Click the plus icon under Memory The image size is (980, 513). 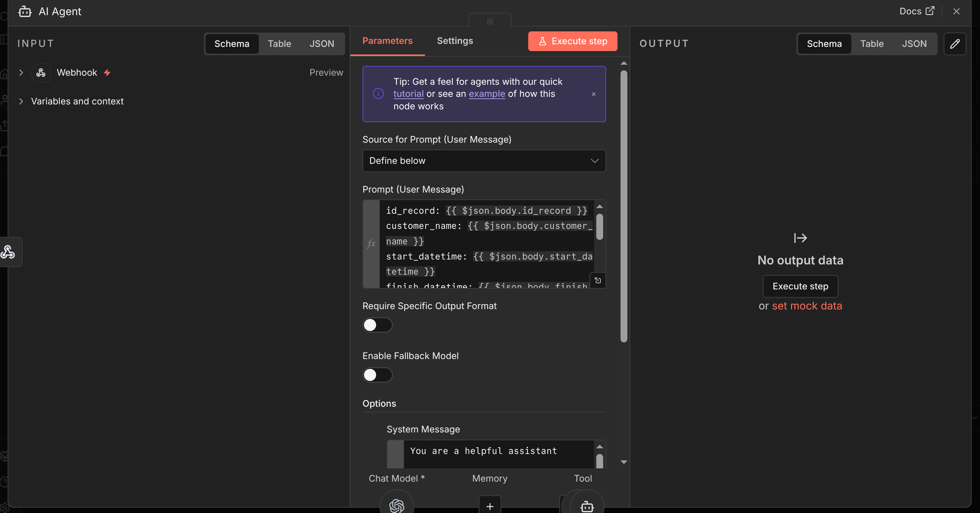tap(490, 506)
